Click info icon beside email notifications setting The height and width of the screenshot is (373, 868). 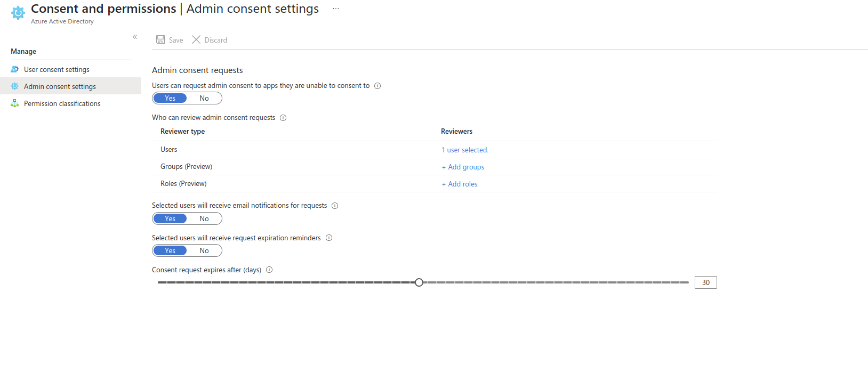(x=335, y=206)
